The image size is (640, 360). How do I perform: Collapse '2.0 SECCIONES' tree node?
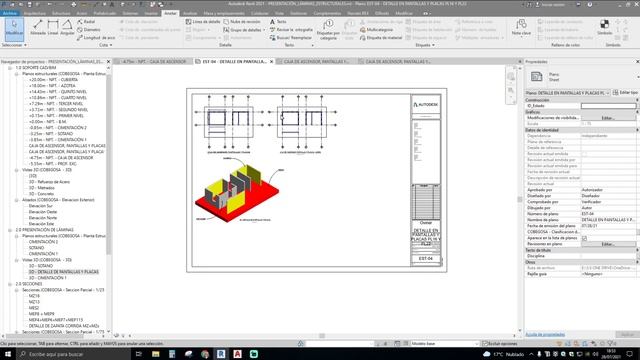click(10, 284)
